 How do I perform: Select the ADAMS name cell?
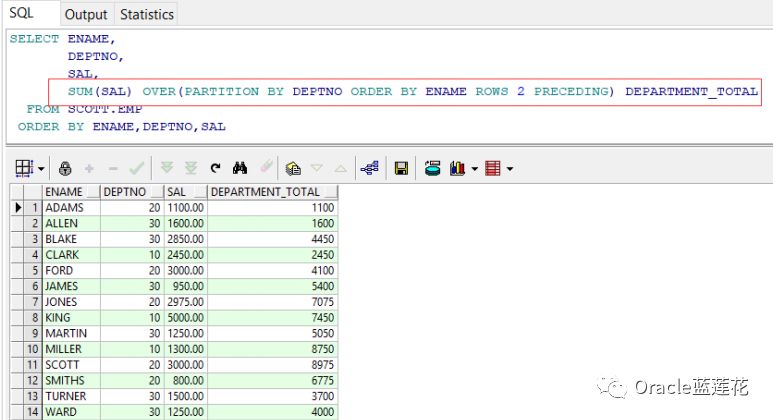[x=71, y=208]
